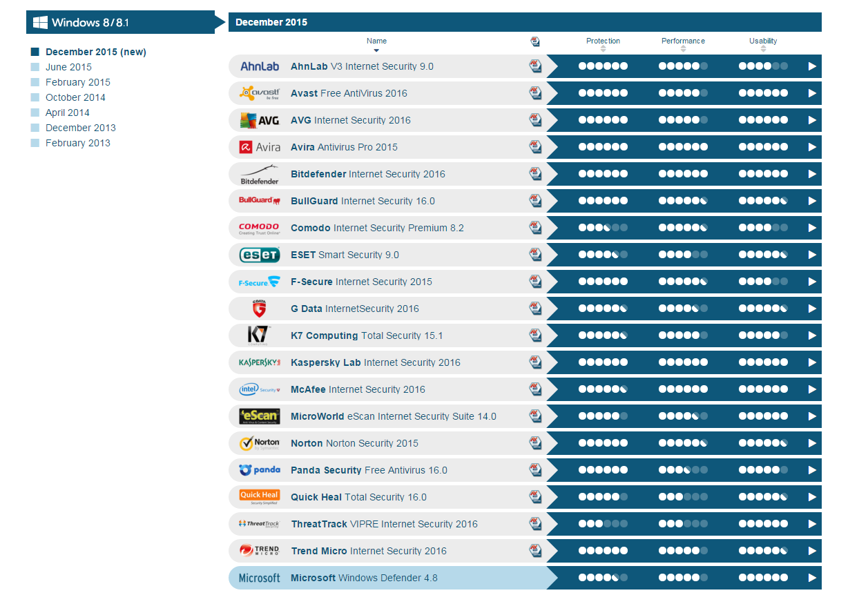Image resolution: width=868 pixels, height=604 pixels.
Task: Open ESET Smart Security 9.0 link
Action: (345, 255)
